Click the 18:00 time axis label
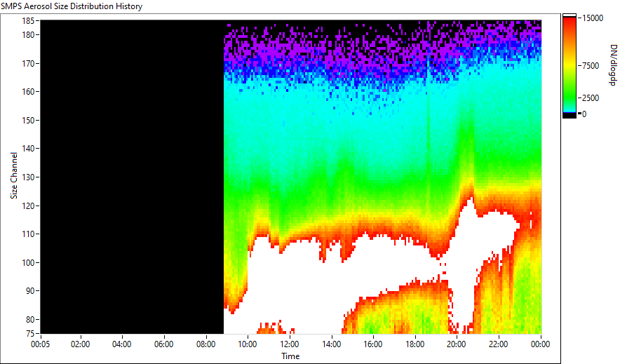 coord(415,344)
